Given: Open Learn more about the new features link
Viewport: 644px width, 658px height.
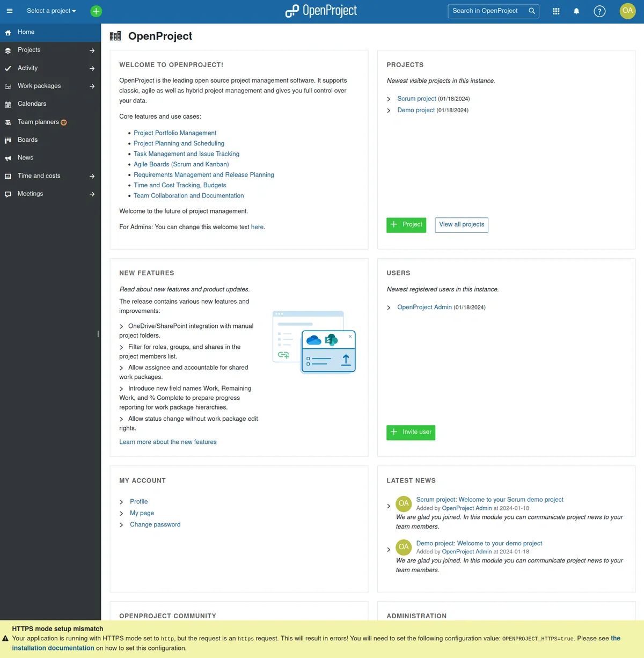Looking at the screenshot, I should tap(168, 442).
